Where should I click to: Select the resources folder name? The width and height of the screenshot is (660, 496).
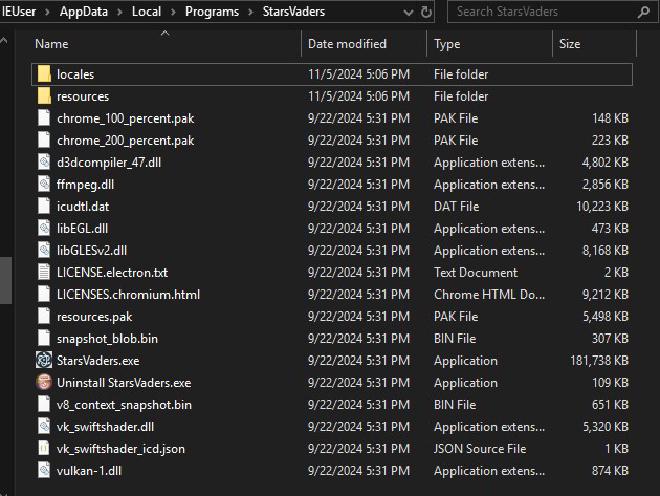pos(83,96)
